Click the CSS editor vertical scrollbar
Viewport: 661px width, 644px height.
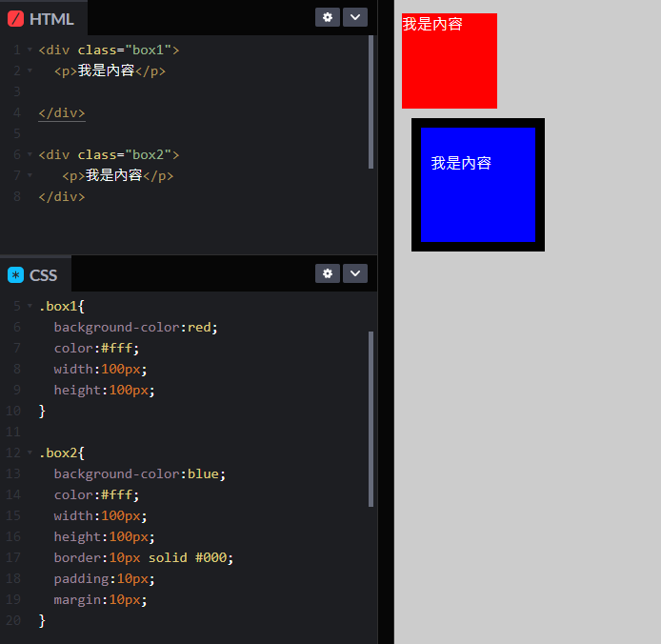click(x=371, y=419)
